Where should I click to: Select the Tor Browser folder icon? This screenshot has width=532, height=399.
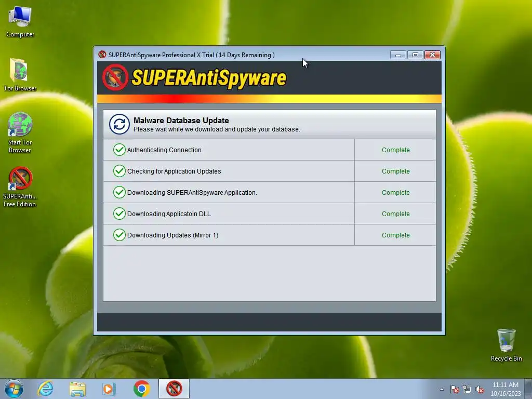[x=20, y=75]
